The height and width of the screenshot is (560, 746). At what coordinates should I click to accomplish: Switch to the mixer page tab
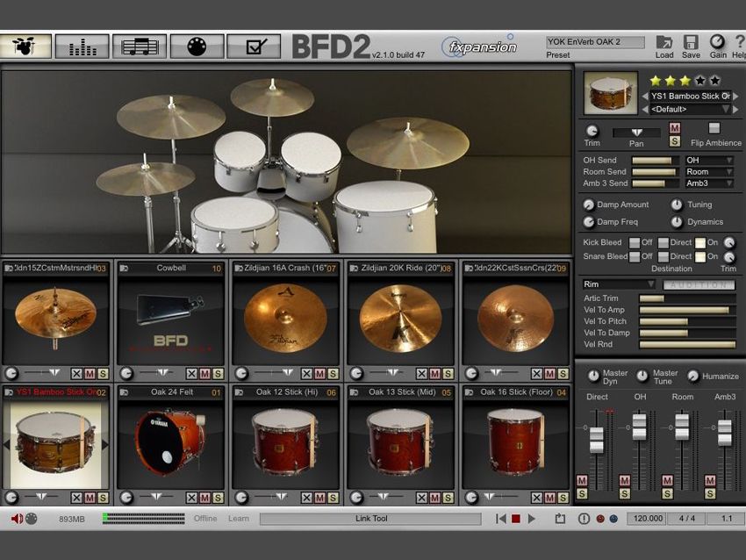(82, 47)
